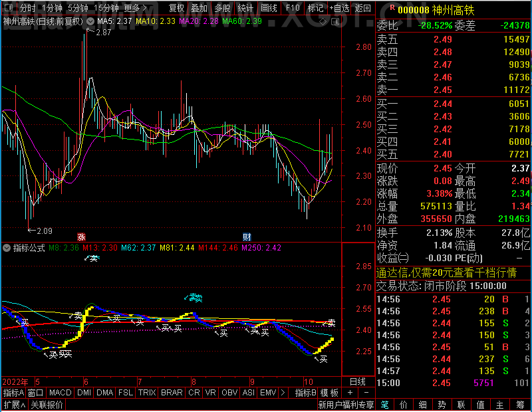Viewport: 532px width, 412px height.
Task: Switch indicator to FSL
Action: (x=126, y=393)
